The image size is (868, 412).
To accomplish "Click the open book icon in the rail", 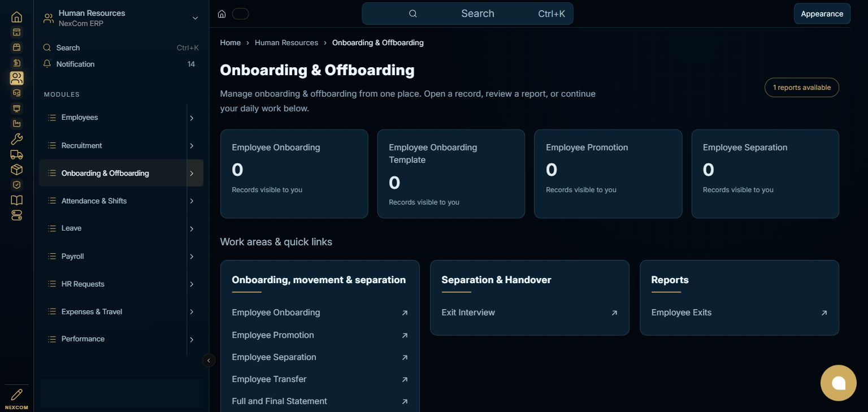I will (17, 200).
